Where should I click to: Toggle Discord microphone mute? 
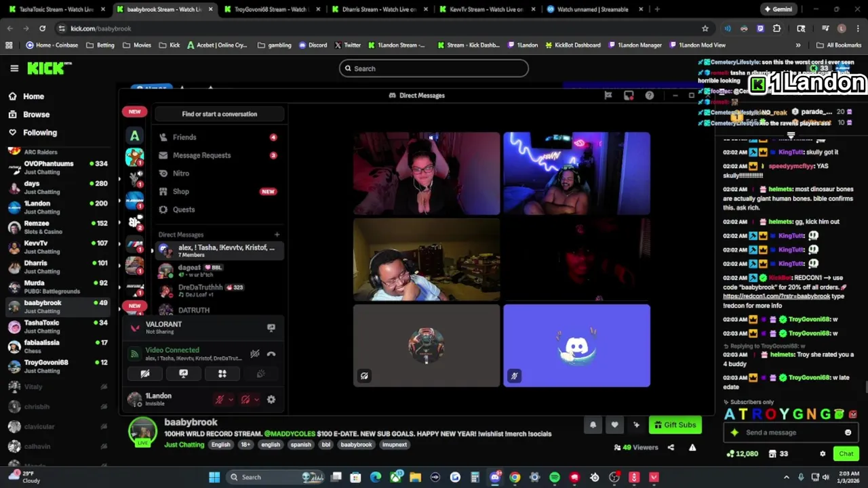coord(219,400)
